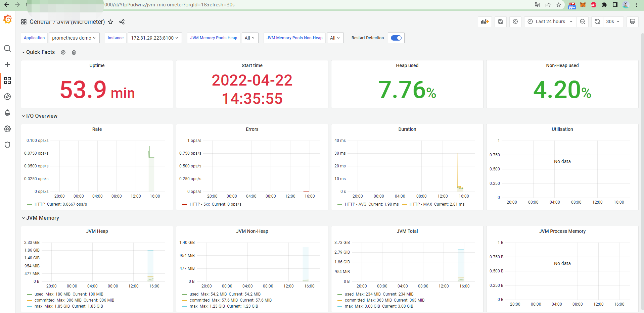Click the prometheus-demo Application selector
This screenshot has width=644, height=313.
(x=74, y=38)
